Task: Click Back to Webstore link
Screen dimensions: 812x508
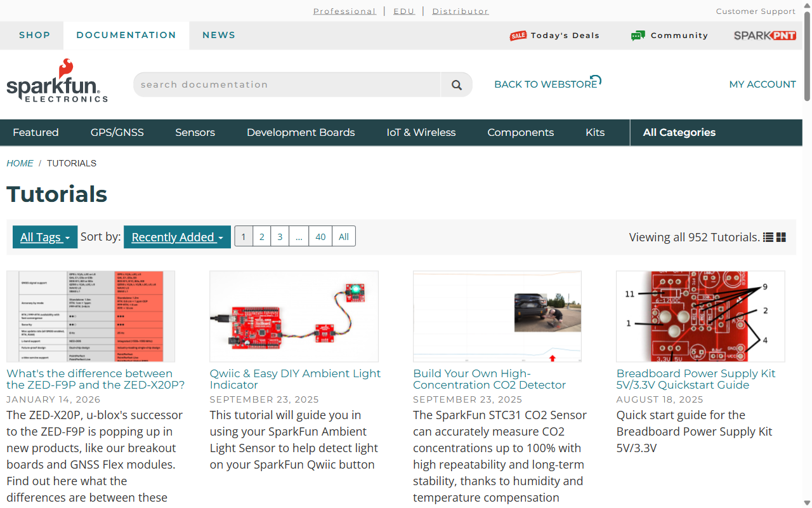Action: pos(546,84)
